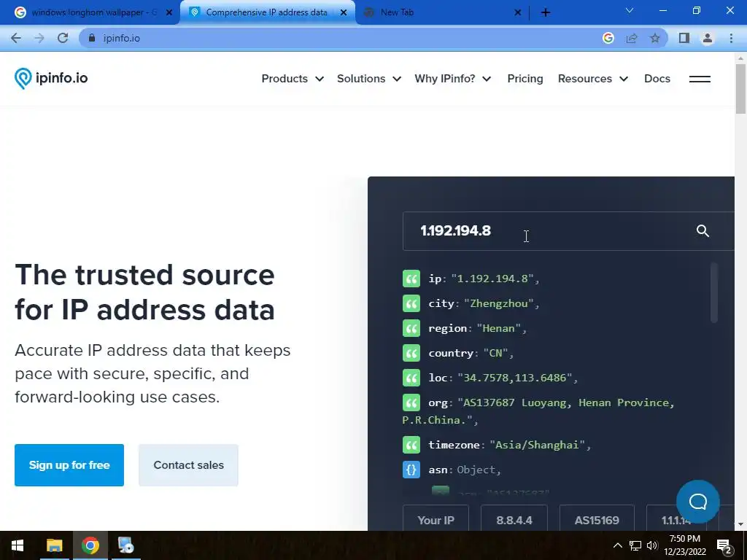
Task: Expand the Products dropdown
Action: tap(293, 79)
